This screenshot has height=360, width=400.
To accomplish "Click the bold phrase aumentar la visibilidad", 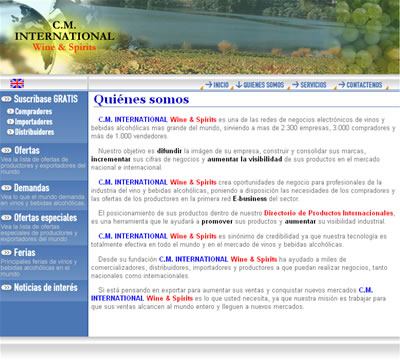I will click(245, 159).
